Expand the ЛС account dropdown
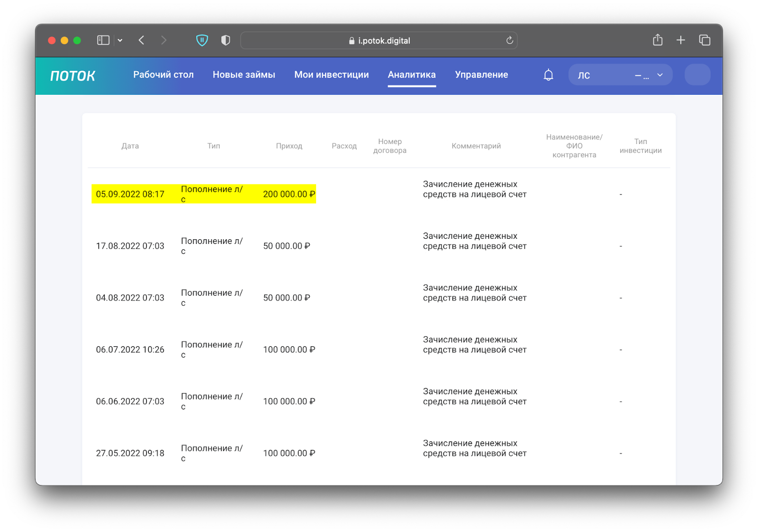Screen dimensions: 758x532 (x=620, y=75)
